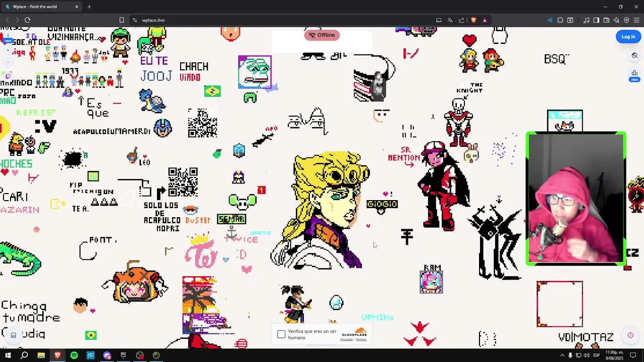Bookmark this page using bookmark icon

[x=121, y=20]
